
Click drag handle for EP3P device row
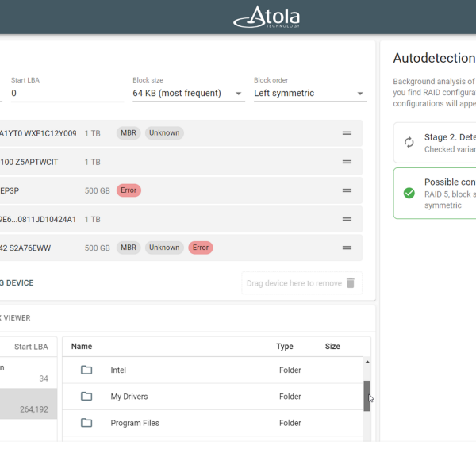(347, 190)
